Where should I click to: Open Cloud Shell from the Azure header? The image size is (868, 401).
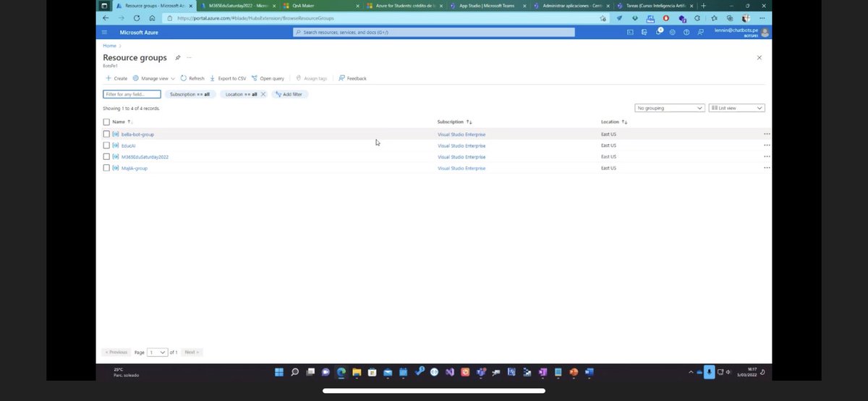(x=630, y=33)
